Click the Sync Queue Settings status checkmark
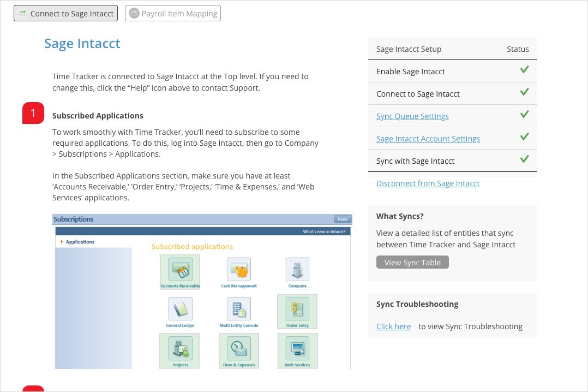The image size is (588, 392). [x=524, y=114]
